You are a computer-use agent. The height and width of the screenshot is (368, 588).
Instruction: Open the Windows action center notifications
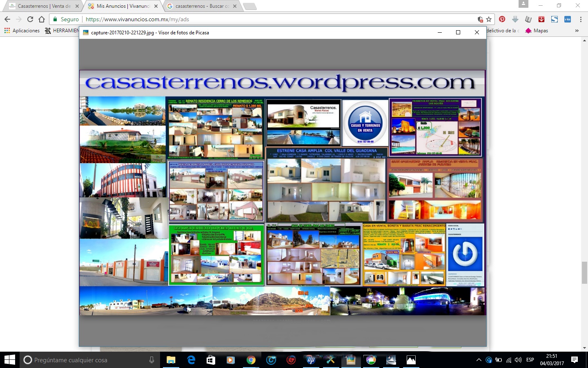tap(575, 360)
